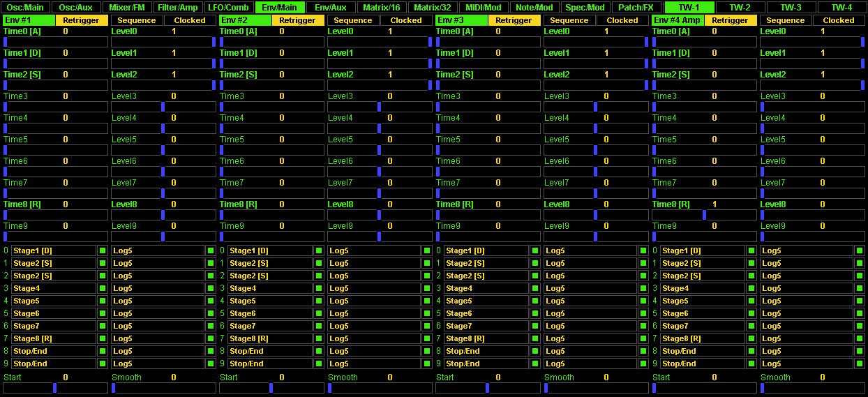Open the LFO/Comb tab

click(x=230, y=7)
